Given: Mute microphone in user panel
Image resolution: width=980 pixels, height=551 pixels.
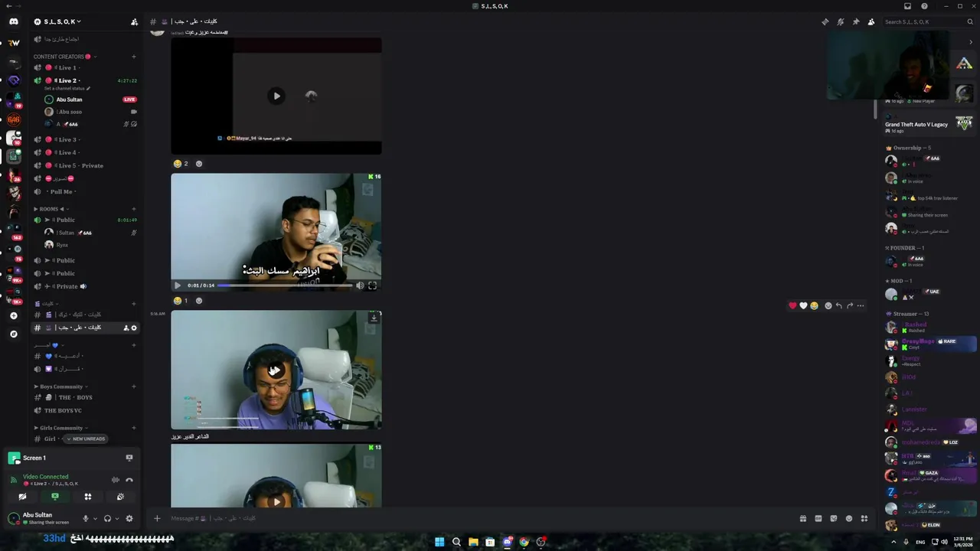Looking at the screenshot, I should click(x=86, y=518).
